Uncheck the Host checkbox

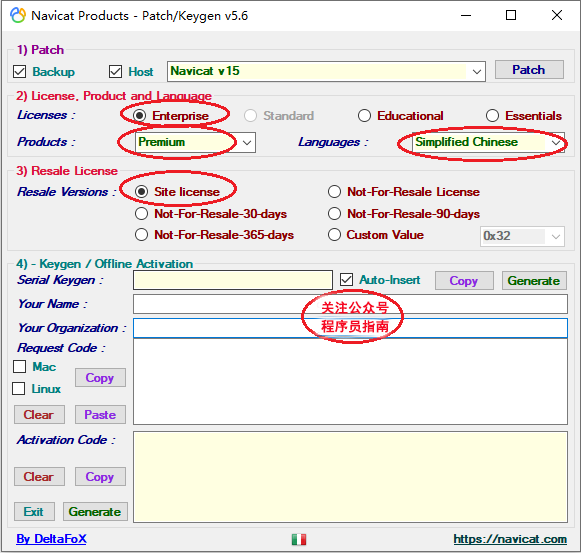[115, 72]
